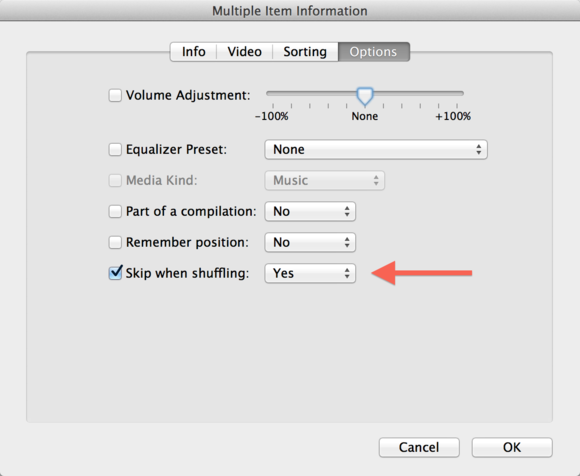
Task: Switch to the Info tab
Action: pyautogui.click(x=193, y=52)
